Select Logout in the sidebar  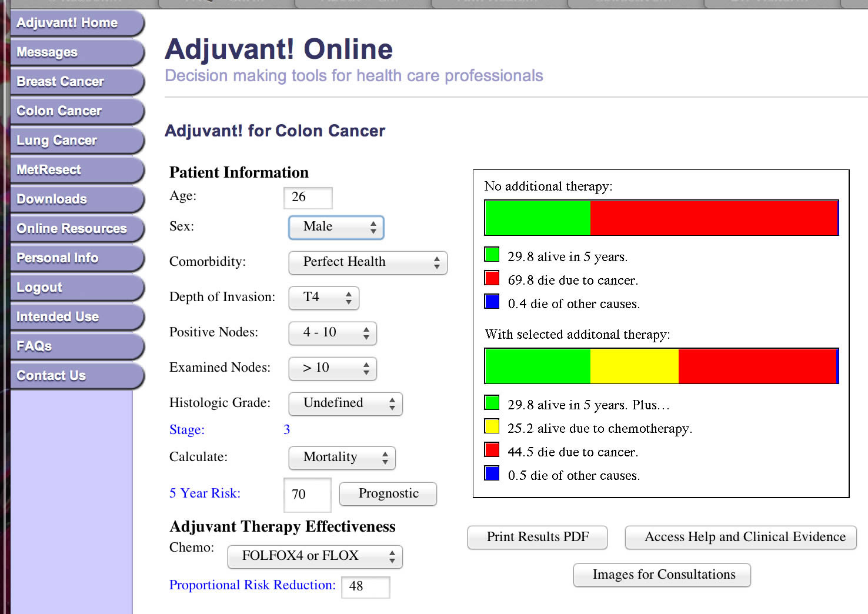point(39,288)
